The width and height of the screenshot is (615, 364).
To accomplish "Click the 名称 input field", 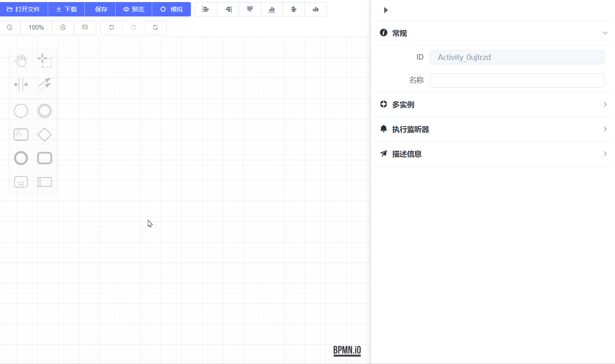I will click(517, 81).
